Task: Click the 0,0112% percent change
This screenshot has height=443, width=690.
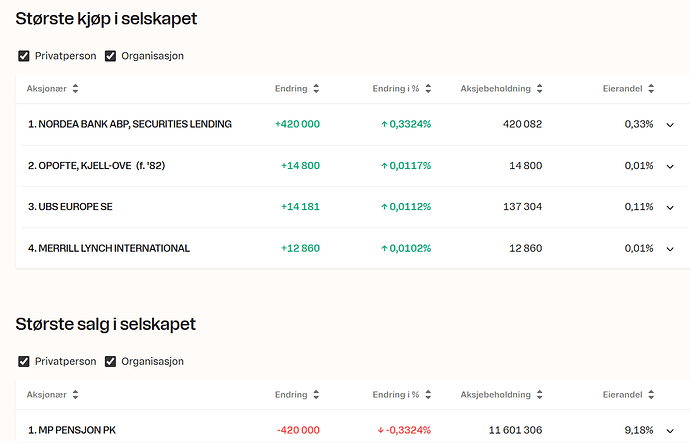Action: 406,207
